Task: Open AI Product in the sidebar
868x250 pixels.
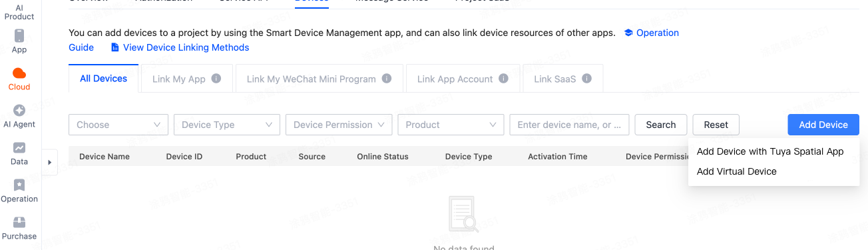Action: [19, 12]
